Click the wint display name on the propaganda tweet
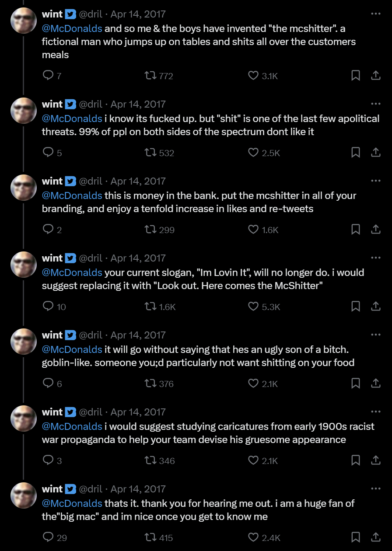This screenshot has width=392, height=551. coord(52,412)
